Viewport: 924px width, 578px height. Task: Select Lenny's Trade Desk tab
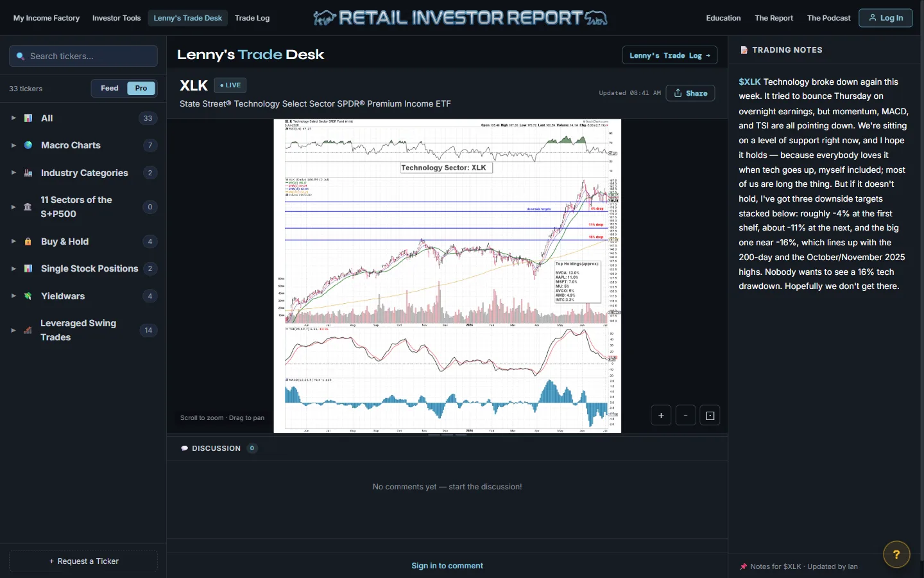pyautogui.click(x=188, y=18)
